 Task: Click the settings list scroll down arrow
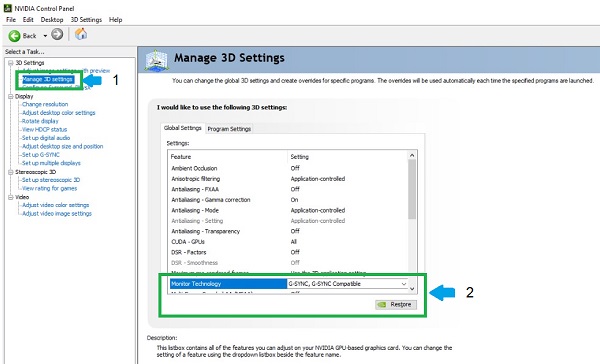412,289
